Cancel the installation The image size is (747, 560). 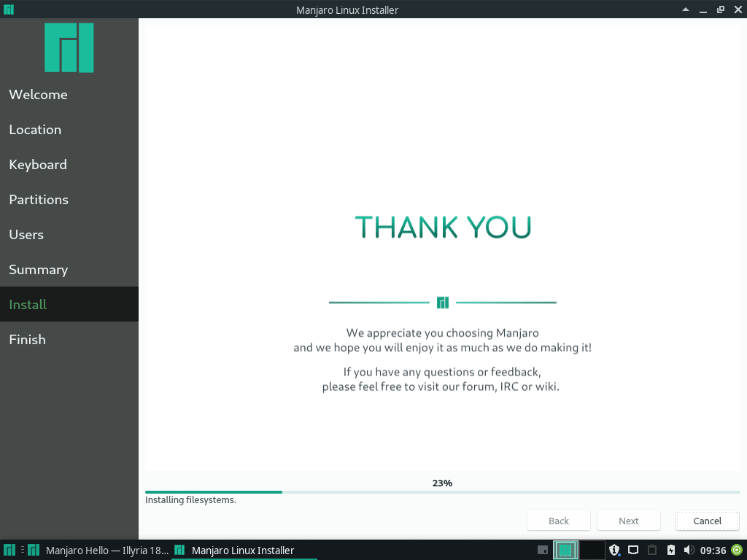(707, 521)
